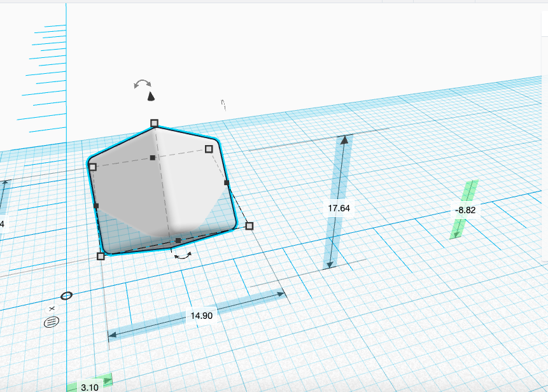Click the ruler origin circle
This screenshot has height=392, width=548.
66,296
